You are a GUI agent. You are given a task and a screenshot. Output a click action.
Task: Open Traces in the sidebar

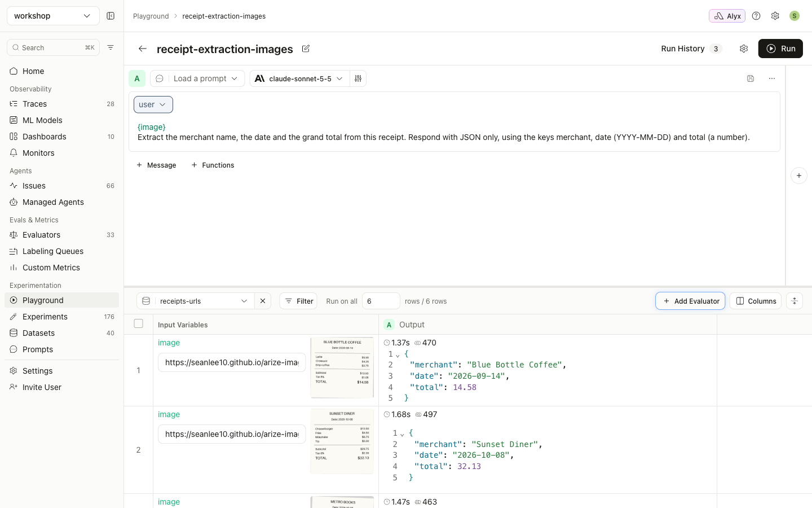coord(62,104)
